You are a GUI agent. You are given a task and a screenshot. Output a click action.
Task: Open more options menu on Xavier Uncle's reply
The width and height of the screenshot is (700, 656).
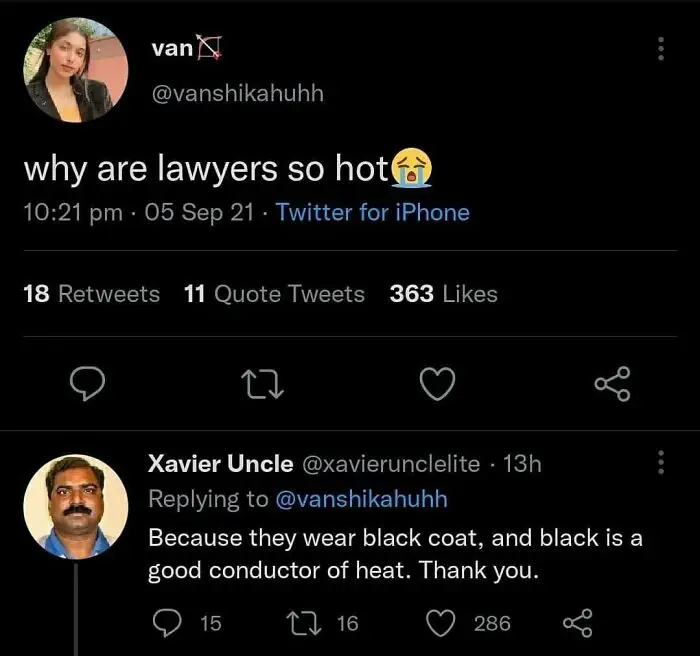click(x=661, y=462)
